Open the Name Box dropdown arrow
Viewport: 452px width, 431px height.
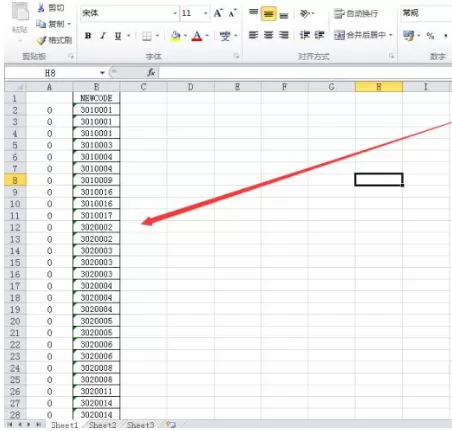click(x=102, y=73)
